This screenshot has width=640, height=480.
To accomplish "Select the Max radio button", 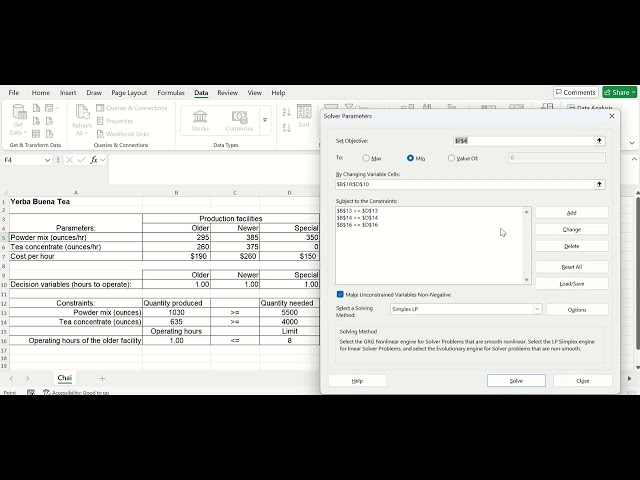I will (366, 158).
